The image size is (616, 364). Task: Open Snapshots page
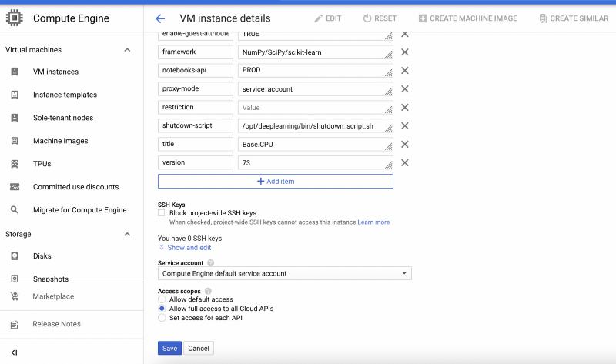click(51, 279)
